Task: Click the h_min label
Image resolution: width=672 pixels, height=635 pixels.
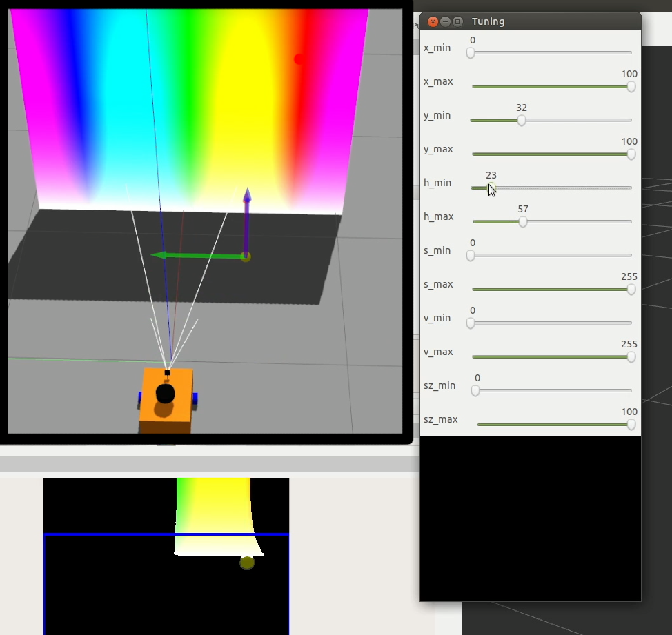Action: (x=437, y=183)
